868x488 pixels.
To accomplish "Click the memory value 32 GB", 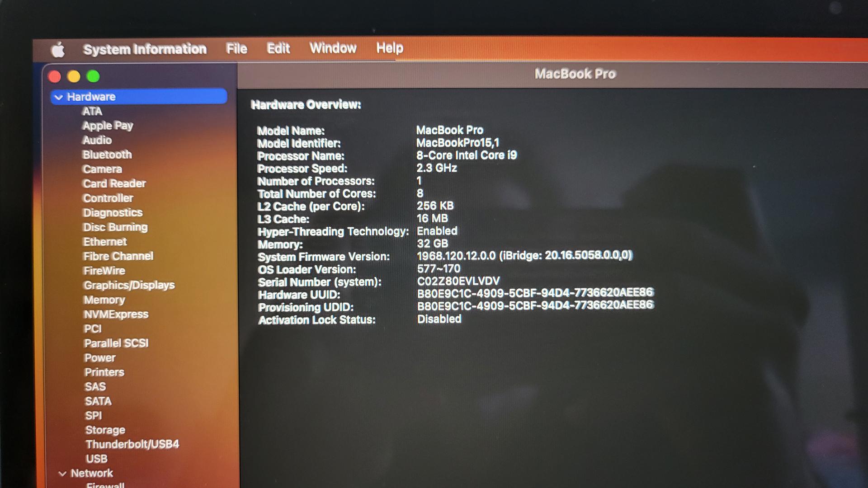I will click(432, 244).
